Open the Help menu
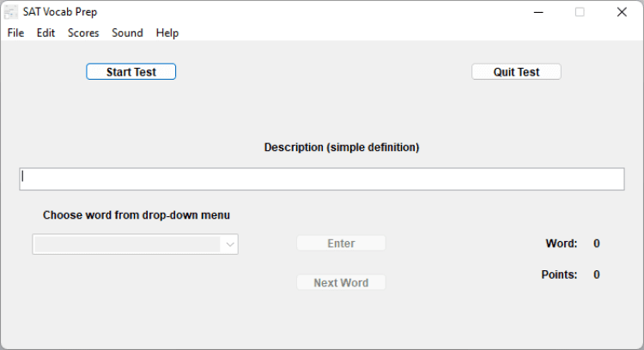This screenshot has height=350, width=644. pyautogui.click(x=167, y=33)
